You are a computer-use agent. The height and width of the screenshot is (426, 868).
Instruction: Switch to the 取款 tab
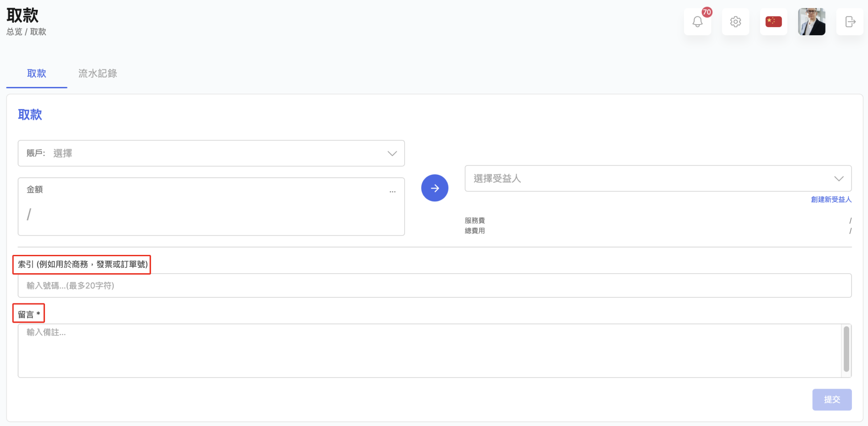point(37,74)
